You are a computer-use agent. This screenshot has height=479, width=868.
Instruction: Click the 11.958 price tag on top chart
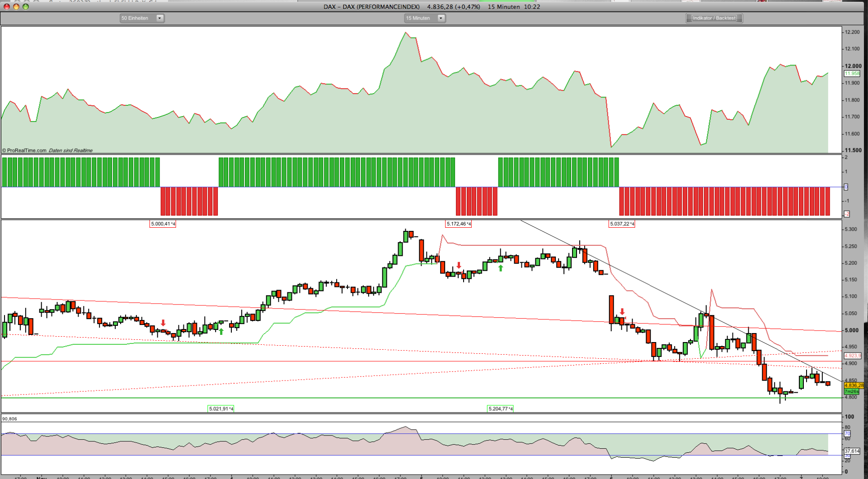point(852,73)
